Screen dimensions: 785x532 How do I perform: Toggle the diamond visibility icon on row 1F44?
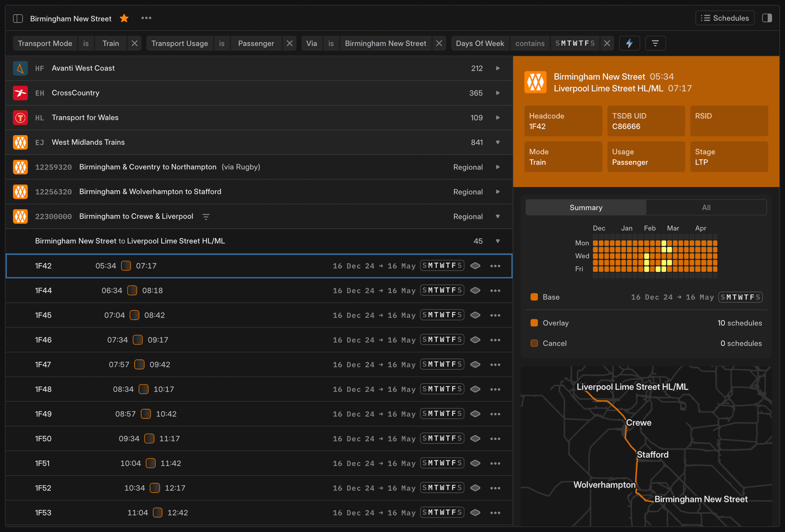[x=475, y=290]
